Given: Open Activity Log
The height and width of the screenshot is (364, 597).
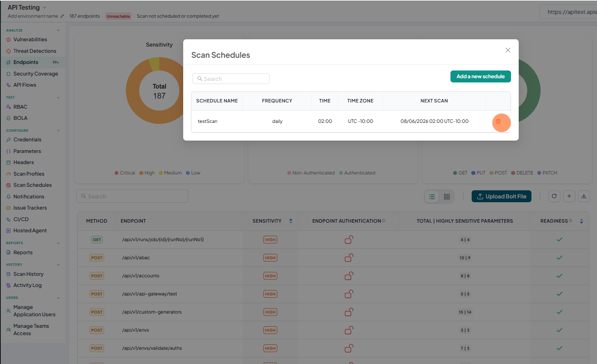Looking at the screenshot, I should [x=27, y=285].
